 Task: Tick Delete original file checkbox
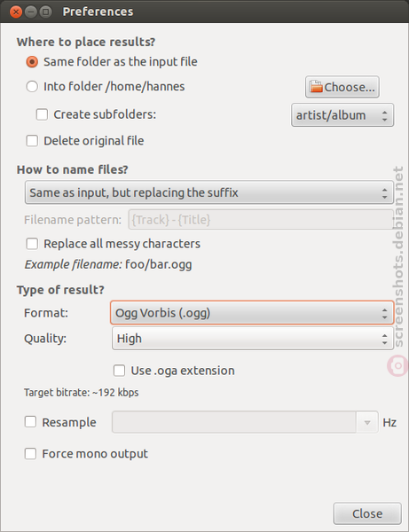(x=32, y=141)
